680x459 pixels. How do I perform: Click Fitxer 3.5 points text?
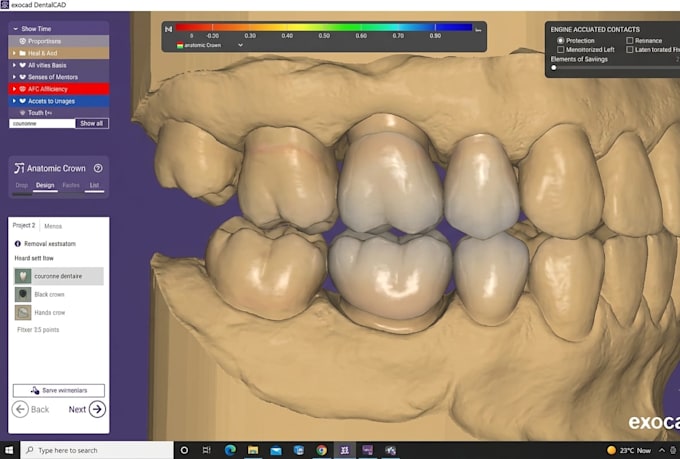(38, 330)
